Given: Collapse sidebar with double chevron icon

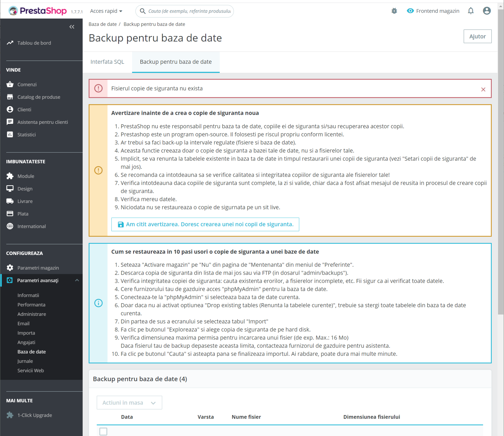Looking at the screenshot, I should click(x=72, y=27).
